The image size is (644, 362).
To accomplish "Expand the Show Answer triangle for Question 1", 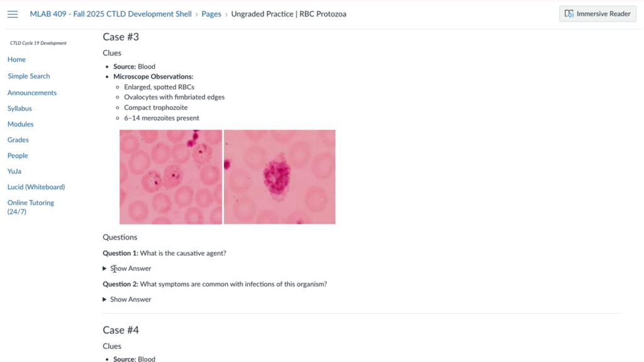I will point(104,268).
